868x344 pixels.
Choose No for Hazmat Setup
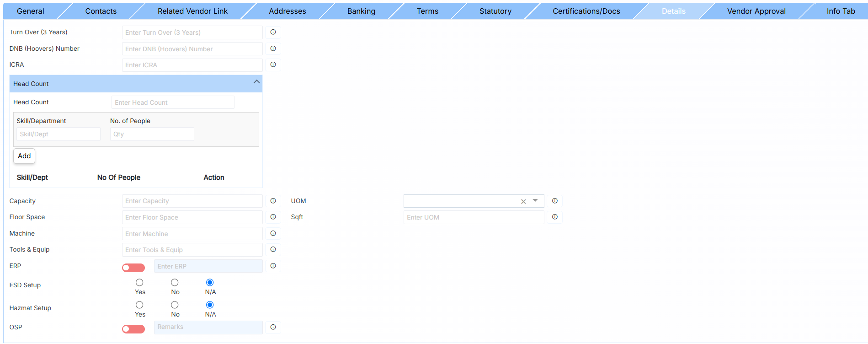point(175,305)
